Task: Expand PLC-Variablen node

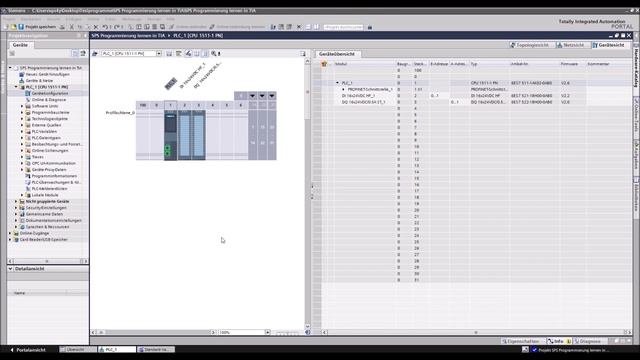Action: pyautogui.click(x=22, y=131)
